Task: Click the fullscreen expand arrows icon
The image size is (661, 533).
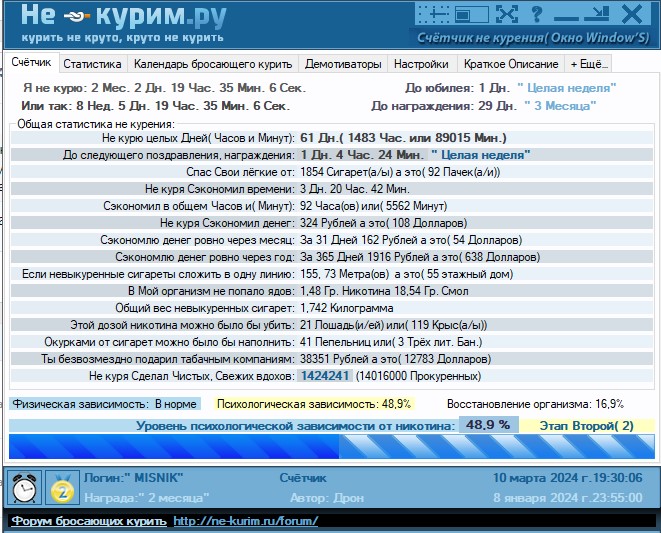Action: [x=508, y=14]
